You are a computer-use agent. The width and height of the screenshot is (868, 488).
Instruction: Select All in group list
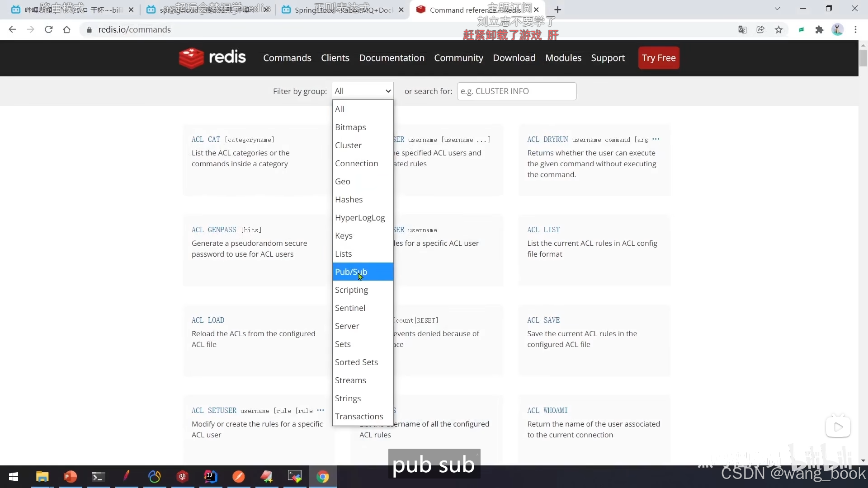363,109
